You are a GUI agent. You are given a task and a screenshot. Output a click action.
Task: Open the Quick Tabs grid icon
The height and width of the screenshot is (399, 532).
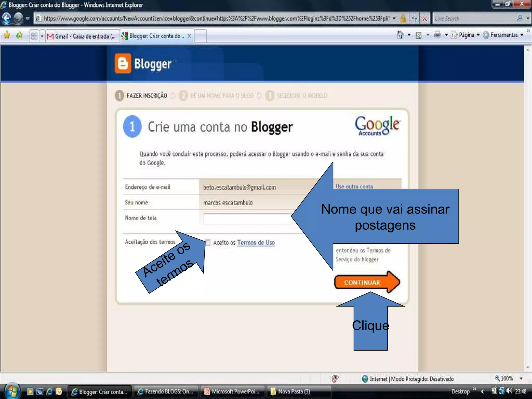34,36
